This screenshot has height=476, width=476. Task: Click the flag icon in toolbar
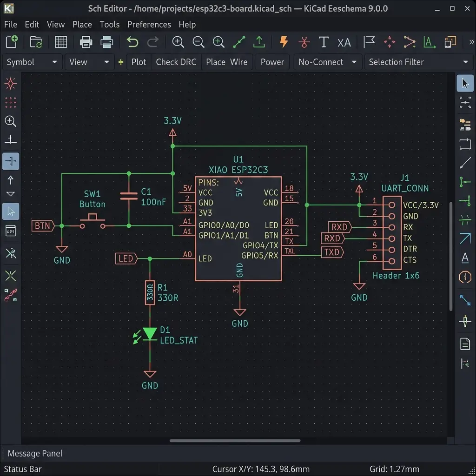tap(369, 42)
